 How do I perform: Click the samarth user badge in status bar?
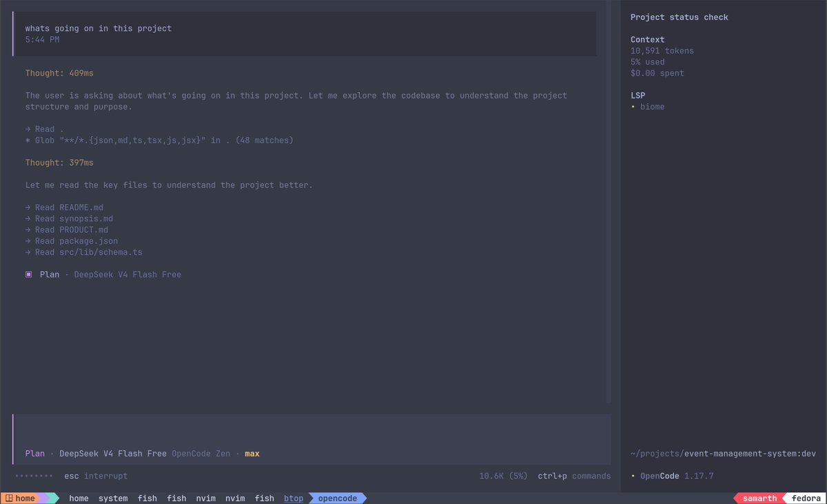tap(759, 498)
